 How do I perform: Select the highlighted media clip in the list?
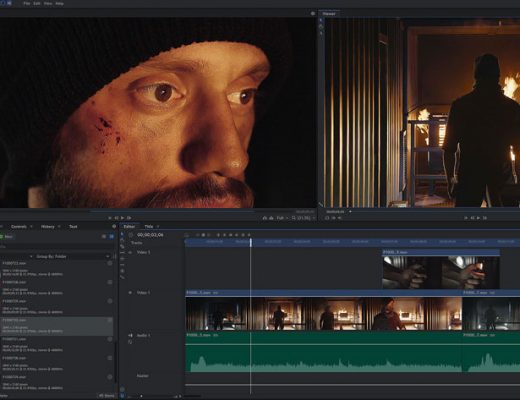pos(56,326)
